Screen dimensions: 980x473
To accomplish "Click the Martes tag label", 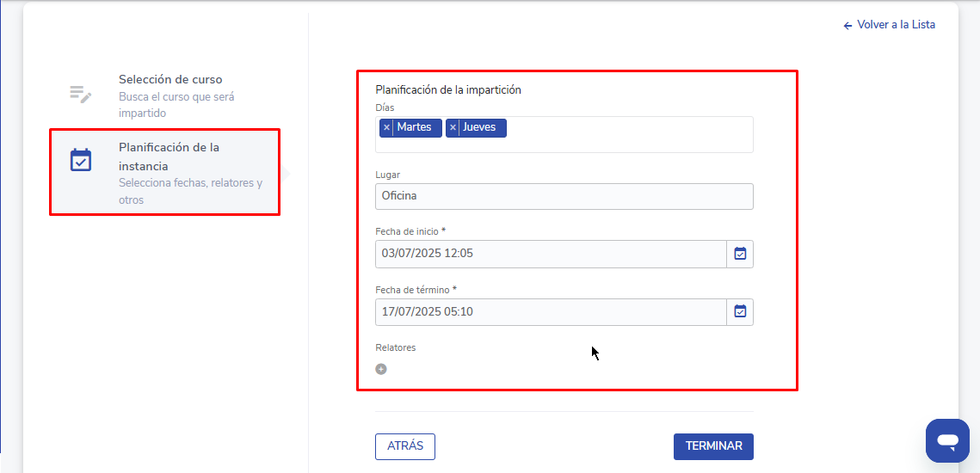I will (415, 127).
